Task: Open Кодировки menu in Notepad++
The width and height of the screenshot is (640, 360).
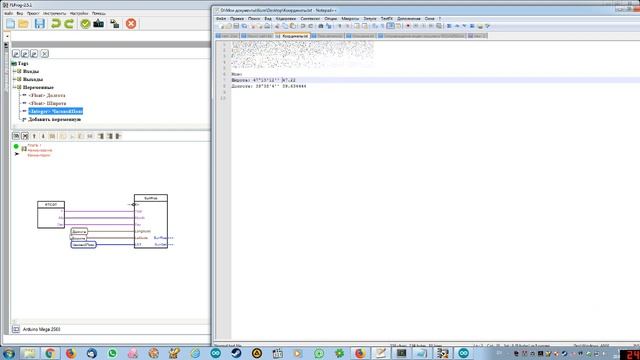Action: [286, 19]
